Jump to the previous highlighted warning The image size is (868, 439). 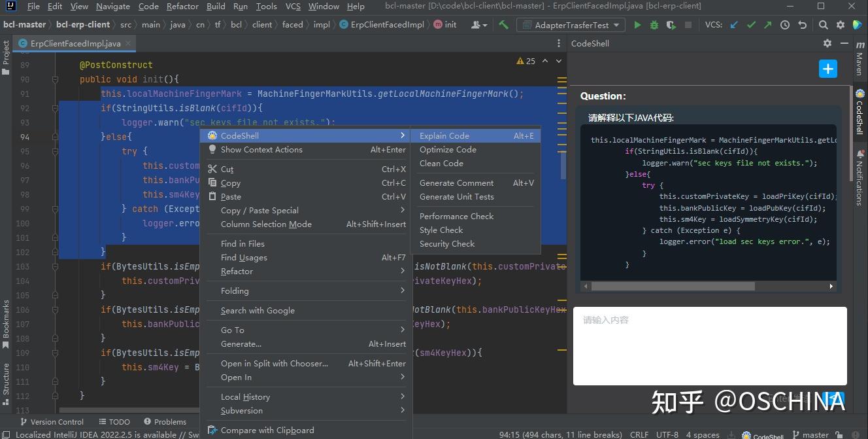click(x=545, y=61)
